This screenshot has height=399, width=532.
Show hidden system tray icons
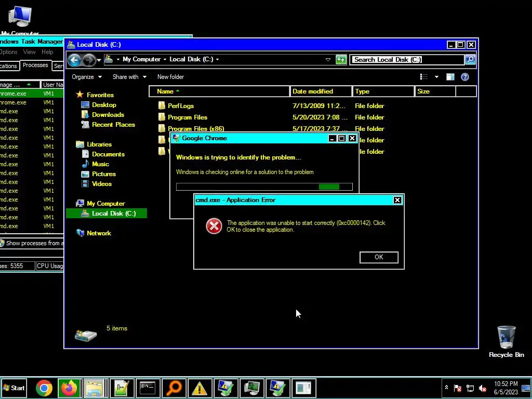click(x=446, y=388)
